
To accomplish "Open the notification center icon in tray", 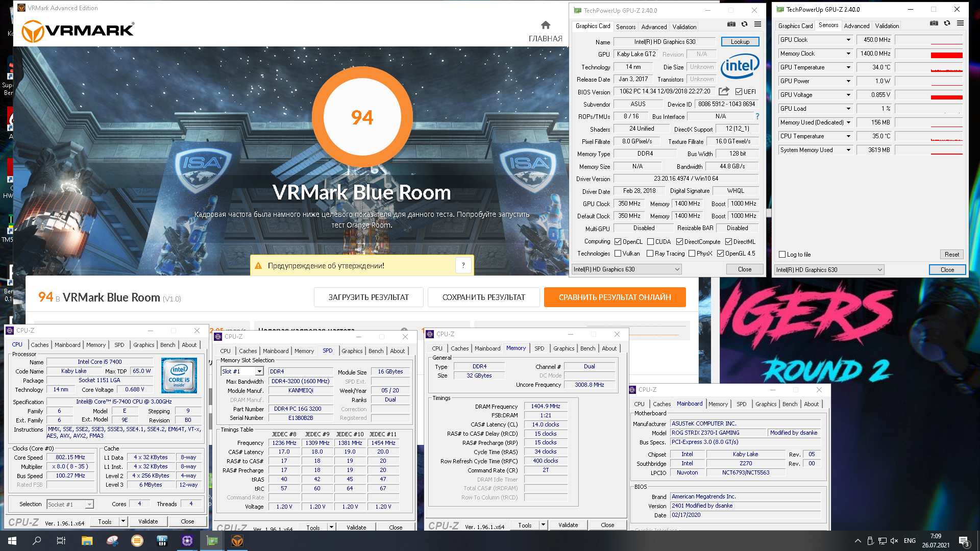I will 964,541.
